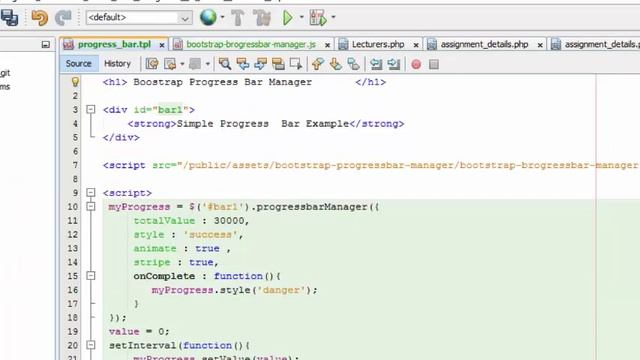
Task: Collapse the div id="bar1" fold on line 3
Action: [91, 109]
